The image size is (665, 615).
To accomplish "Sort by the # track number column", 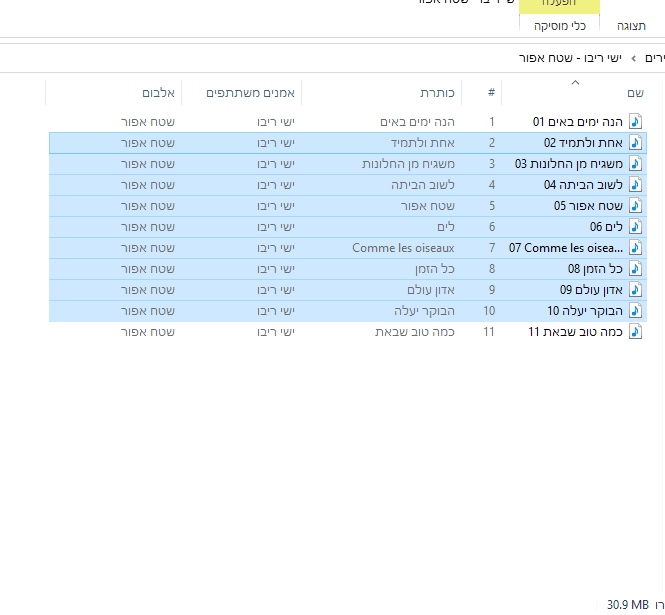I will point(491,93).
